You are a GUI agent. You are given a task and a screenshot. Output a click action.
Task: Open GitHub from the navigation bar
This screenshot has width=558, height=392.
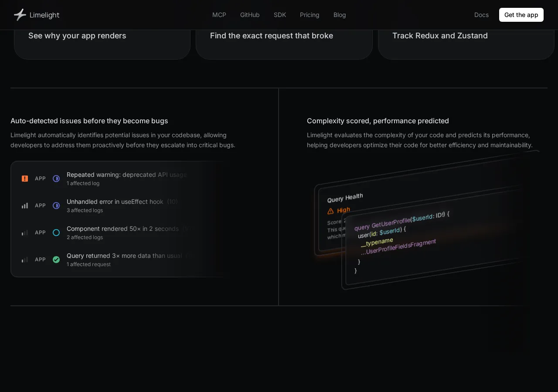point(250,15)
